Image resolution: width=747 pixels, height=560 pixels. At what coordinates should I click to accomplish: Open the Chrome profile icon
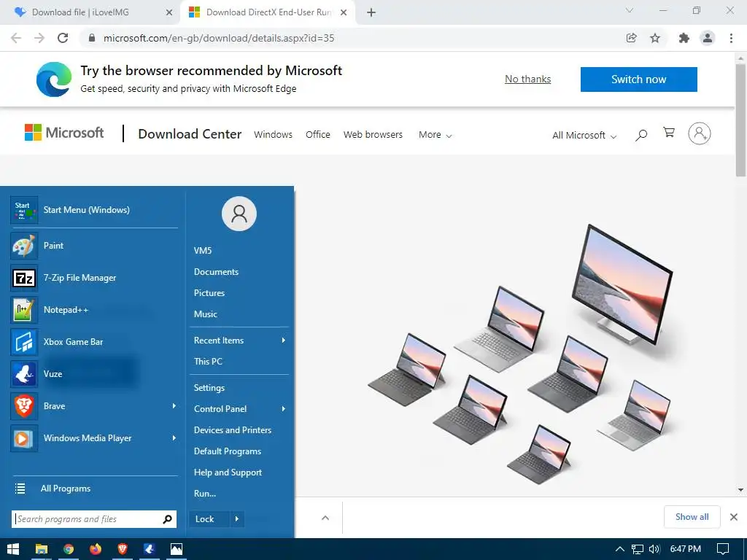pyautogui.click(x=708, y=38)
